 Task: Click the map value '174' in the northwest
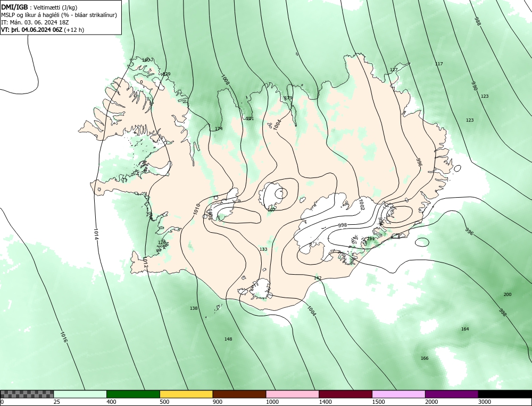219,129
